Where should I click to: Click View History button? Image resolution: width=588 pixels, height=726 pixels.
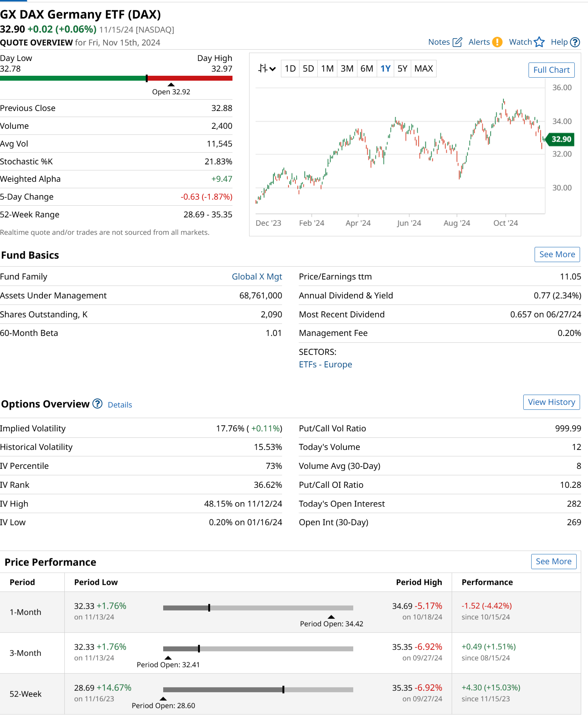551,402
